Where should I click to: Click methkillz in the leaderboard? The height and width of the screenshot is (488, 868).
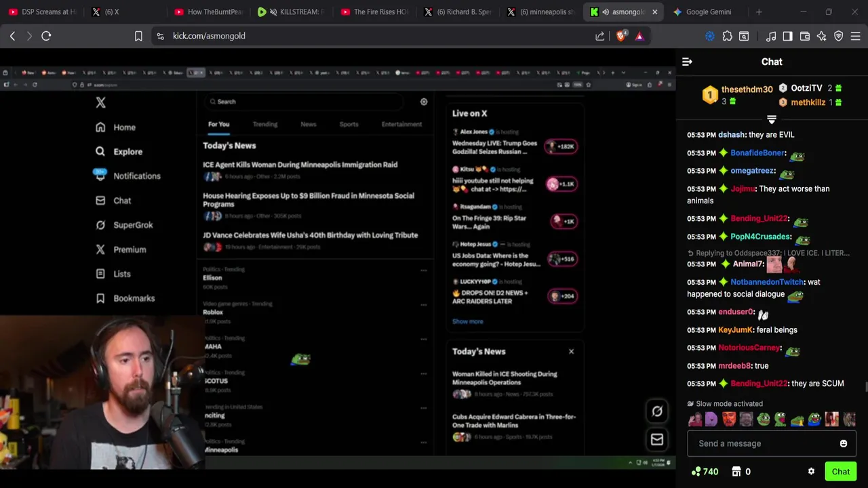808,102
